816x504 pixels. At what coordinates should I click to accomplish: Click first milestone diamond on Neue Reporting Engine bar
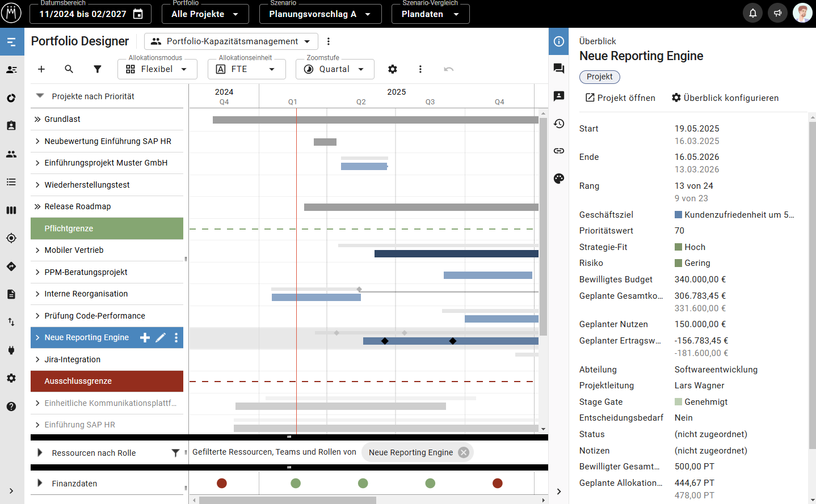[x=385, y=341]
